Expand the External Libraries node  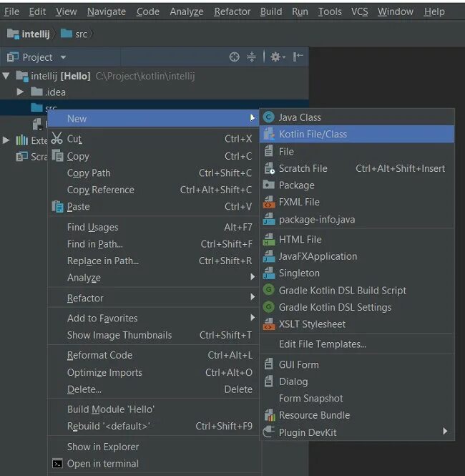[6, 140]
